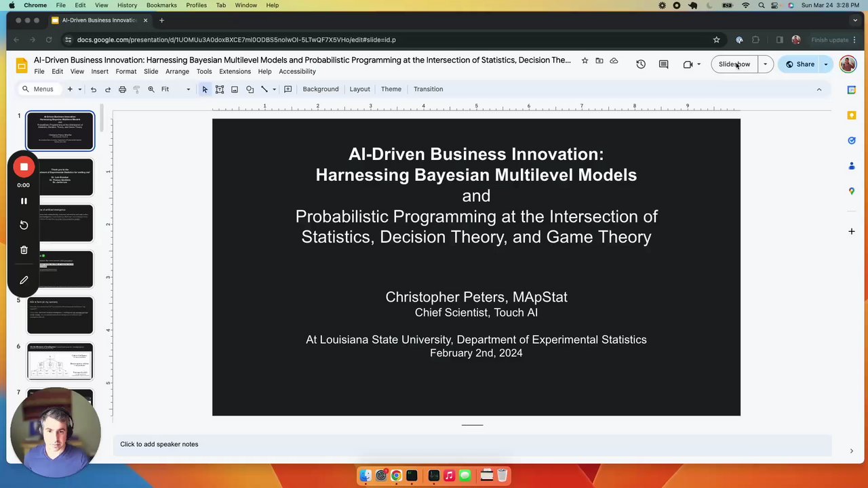Open new slide layout dropdown arrow
This screenshot has height=488, width=868.
point(79,89)
